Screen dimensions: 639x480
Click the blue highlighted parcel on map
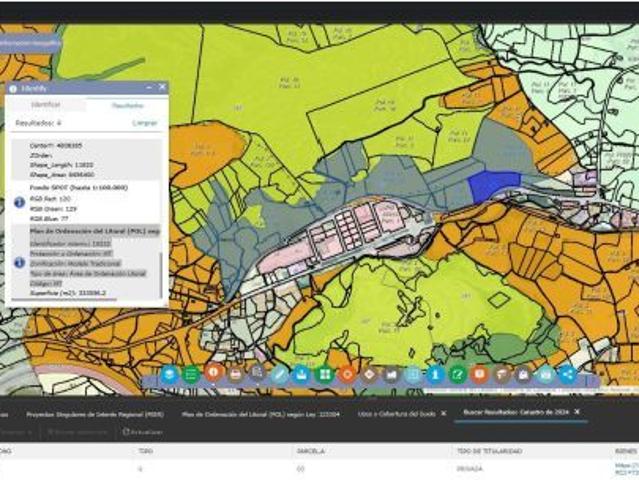pos(493,183)
